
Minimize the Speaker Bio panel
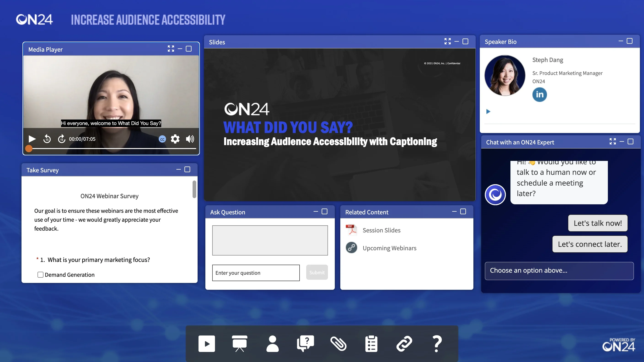pos(620,41)
